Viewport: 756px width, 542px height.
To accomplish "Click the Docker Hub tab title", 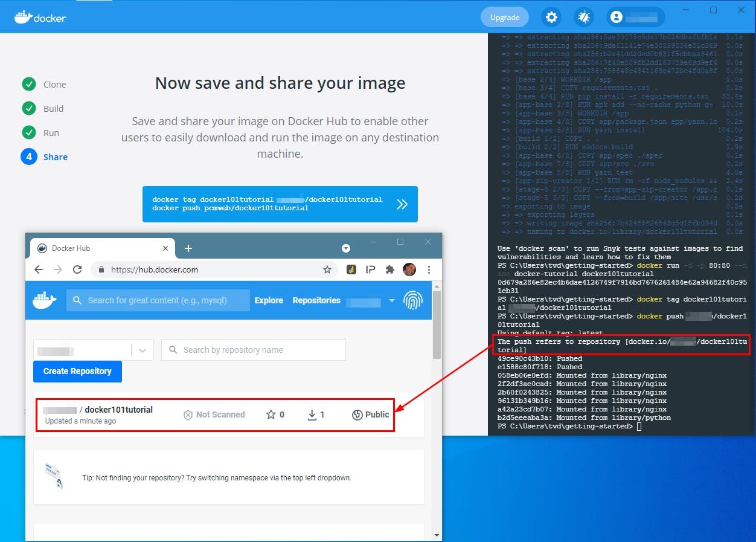I will click(x=71, y=248).
